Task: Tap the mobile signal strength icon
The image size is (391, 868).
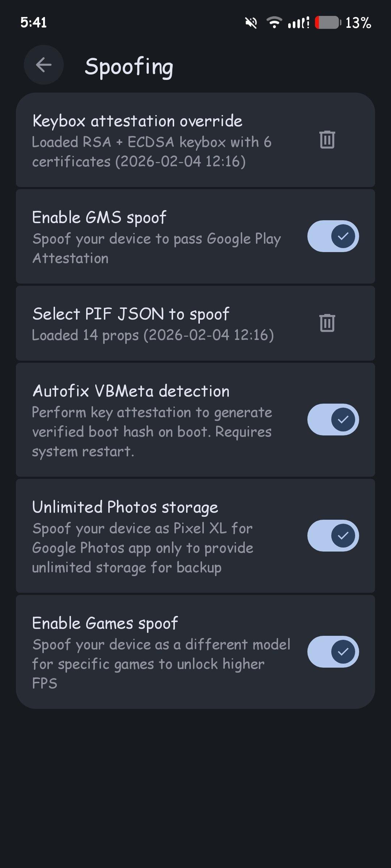Action: click(298, 23)
